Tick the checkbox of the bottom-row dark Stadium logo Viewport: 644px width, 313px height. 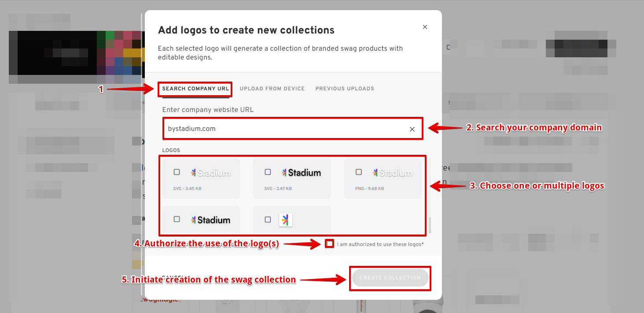177,219
